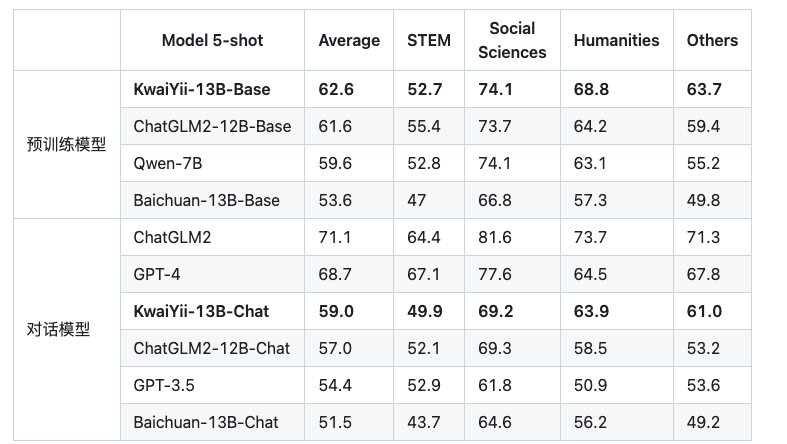Select the 预训练模型 category cell

pyautogui.click(x=67, y=144)
